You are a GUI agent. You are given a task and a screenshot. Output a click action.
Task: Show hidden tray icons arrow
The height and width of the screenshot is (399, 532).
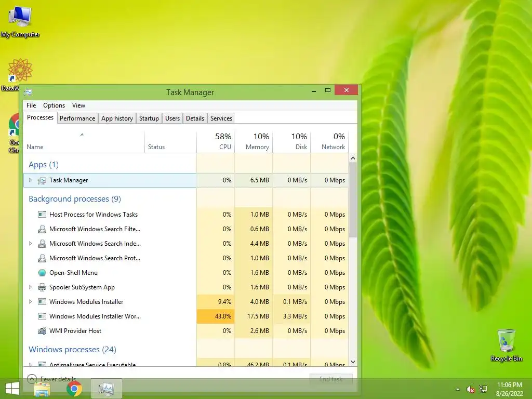click(458, 389)
